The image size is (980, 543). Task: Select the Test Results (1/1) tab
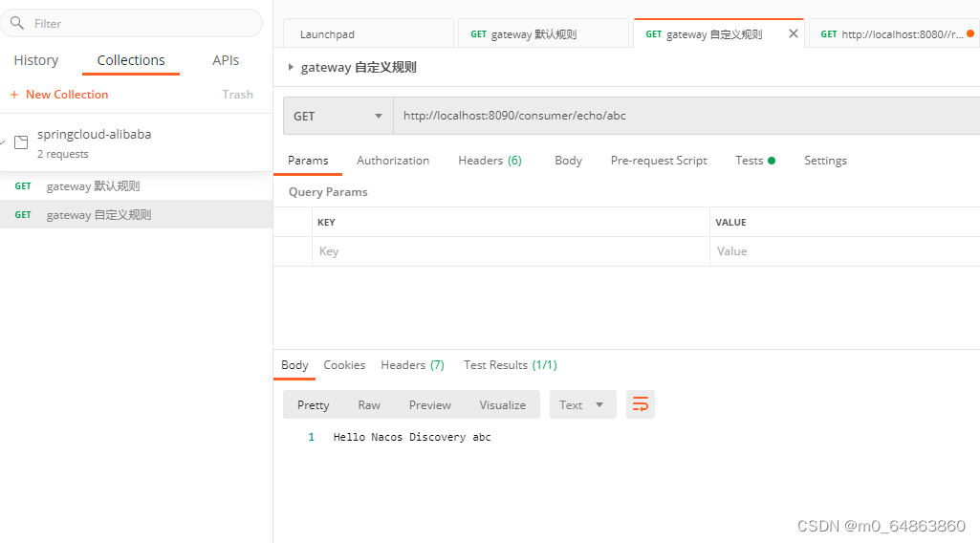510,365
